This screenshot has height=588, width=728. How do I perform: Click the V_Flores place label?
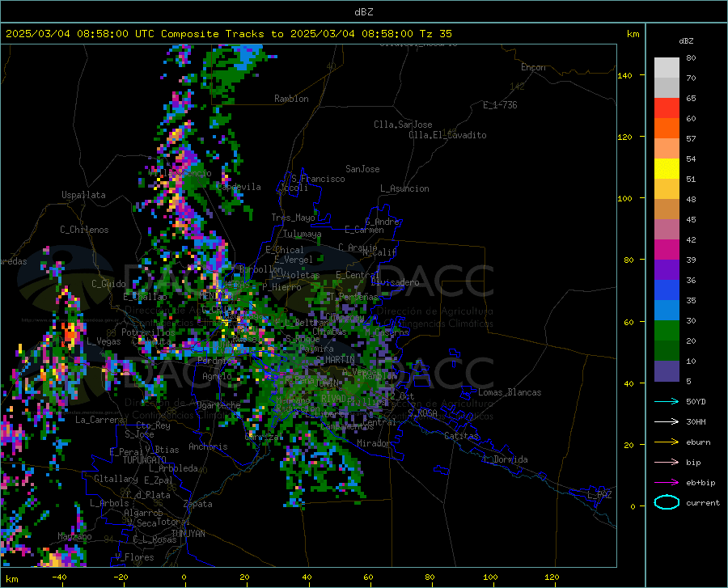[134, 557]
